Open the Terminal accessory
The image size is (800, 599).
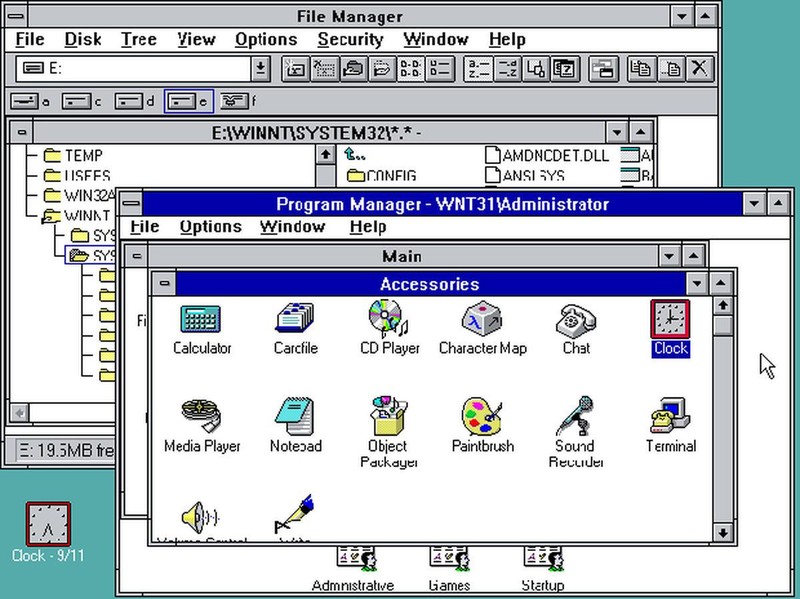click(x=668, y=415)
